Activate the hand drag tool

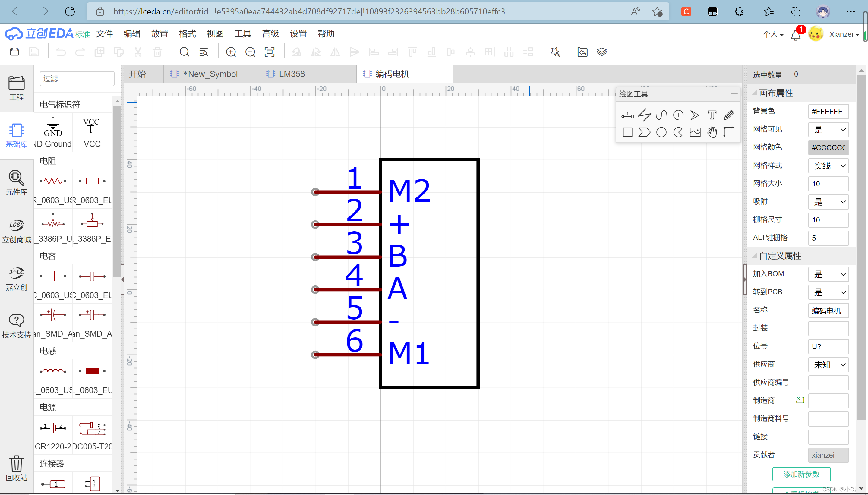tap(712, 132)
